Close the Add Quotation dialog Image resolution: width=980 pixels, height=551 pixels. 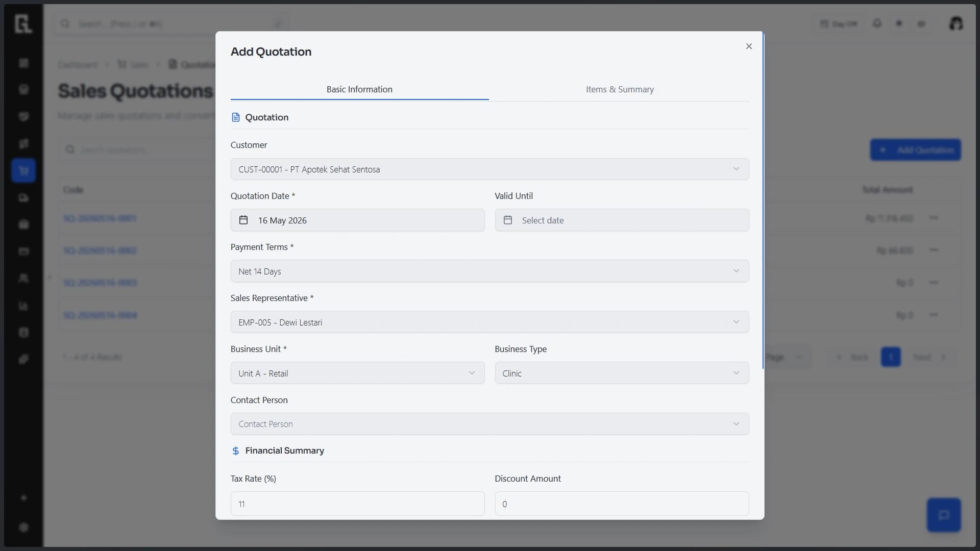click(749, 46)
